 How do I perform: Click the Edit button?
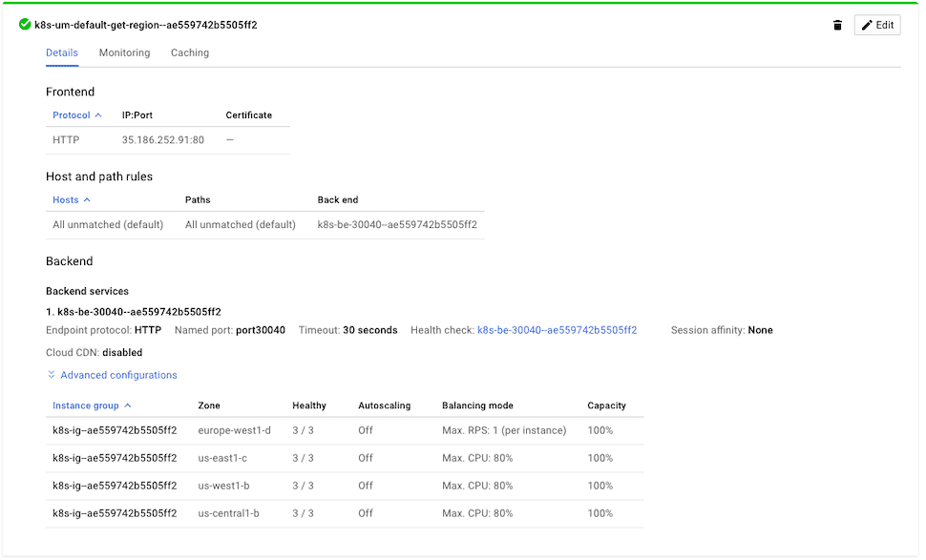[x=877, y=25]
